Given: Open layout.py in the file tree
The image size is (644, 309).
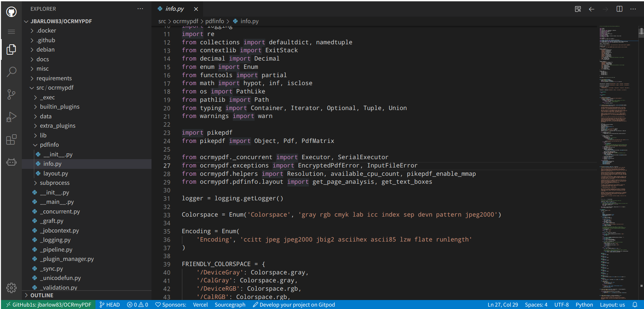Looking at the screenshot, I should pos(55,173).
